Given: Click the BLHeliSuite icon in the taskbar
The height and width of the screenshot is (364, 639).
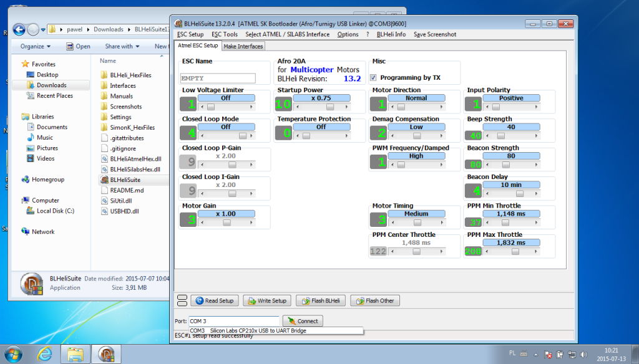Looking at the screenshot, I should [107, 355].
